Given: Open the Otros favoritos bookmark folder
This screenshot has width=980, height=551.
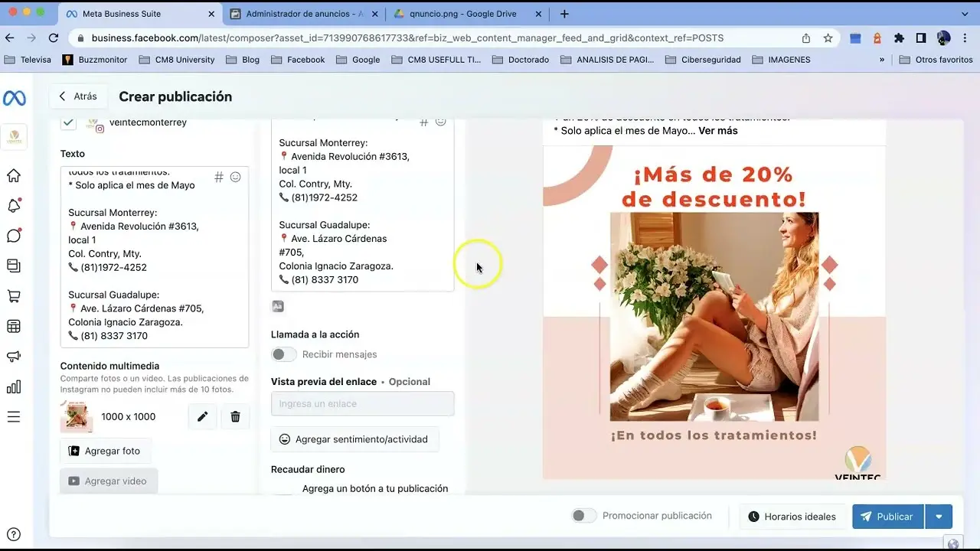Looking at the screenshot, I should click(936, 60).
